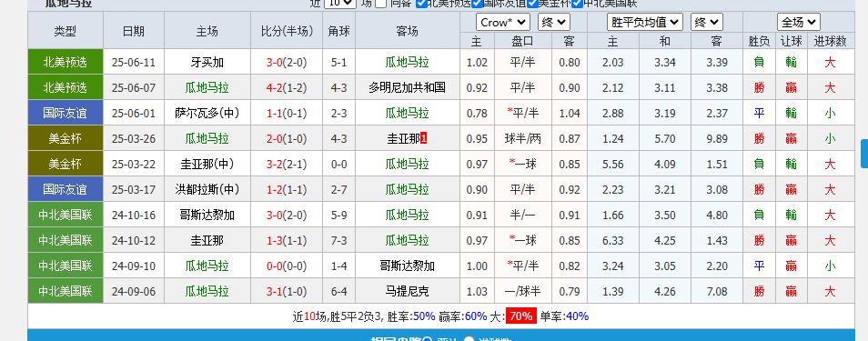The height and width of the screenshot is (341, 868).
Task: Click the red card badge next to 圭亚那
Action: (x=424, y=138)
